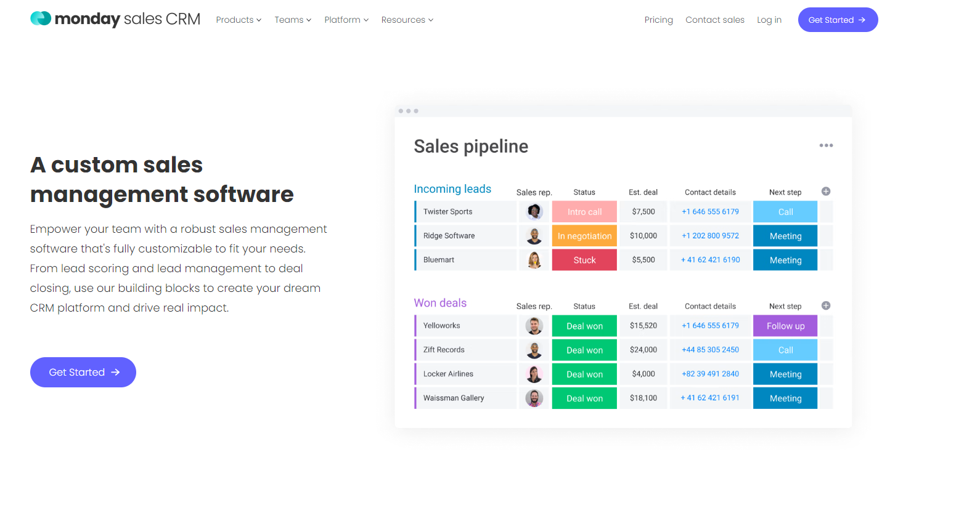Expand the Products dropdown menu
Viewport: 980px width, 529px height.
tap(239, 20)
